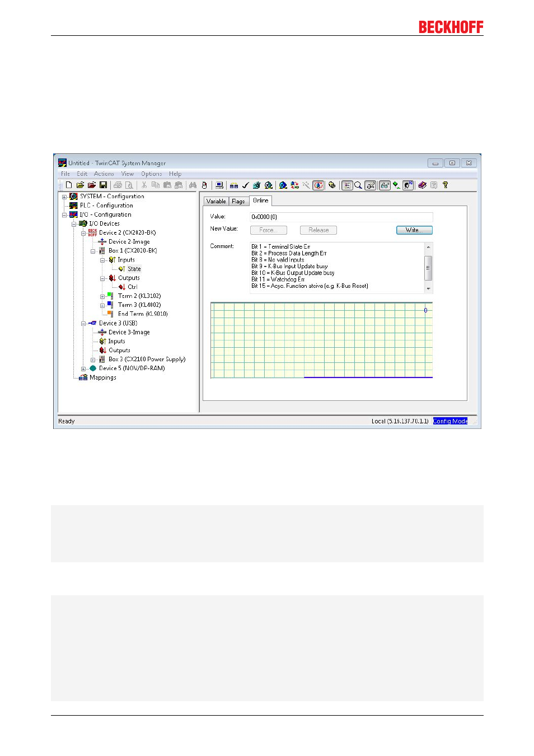534x756 pixels.
Task: Collapse the Box 1 (CX2020-BK) node
Action: 93,251
